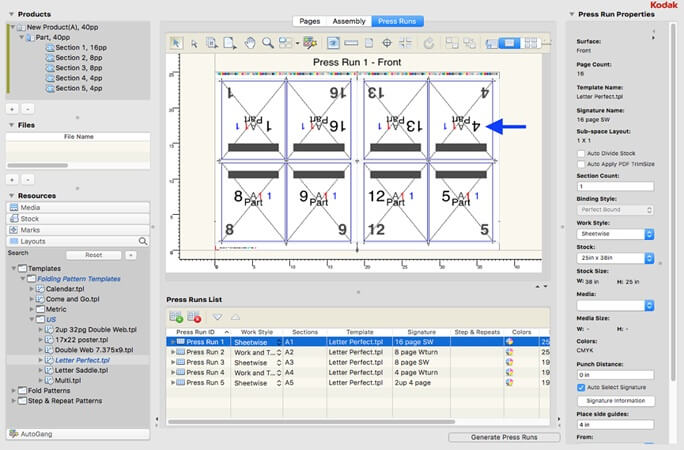Select the arrow selection tool in the toolbar
This screenshot has width=684, height=450.
(x=176, y=43)
